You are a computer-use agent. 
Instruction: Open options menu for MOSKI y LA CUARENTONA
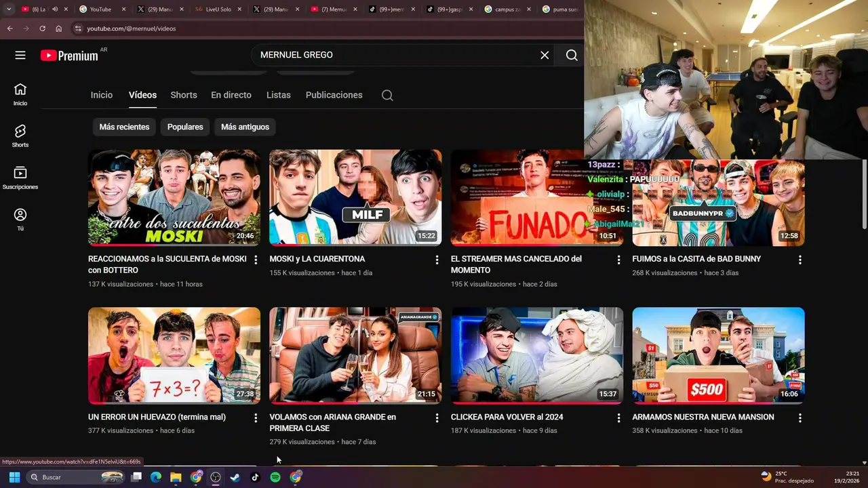click(437, 260)
